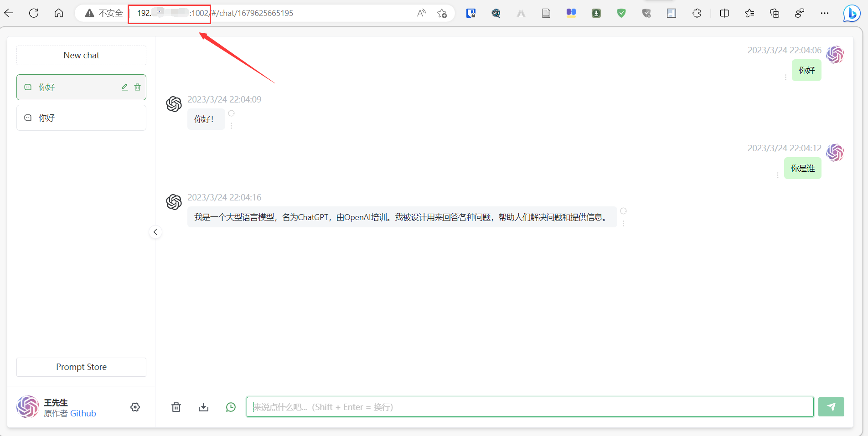
Task: Click the not secure warning icon
Action: 90,13
